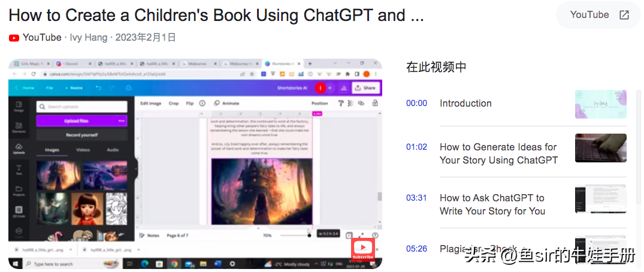This screenshot has height=272, width=644.
Task: Click the copy style paint roller icon
Action: pyautogui.click(x=341, y=103)
